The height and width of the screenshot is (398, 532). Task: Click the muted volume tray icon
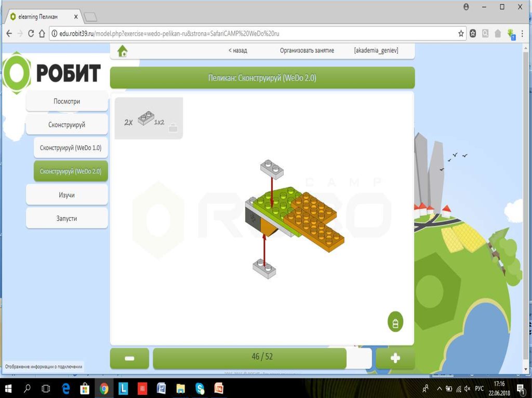[468, 389]
